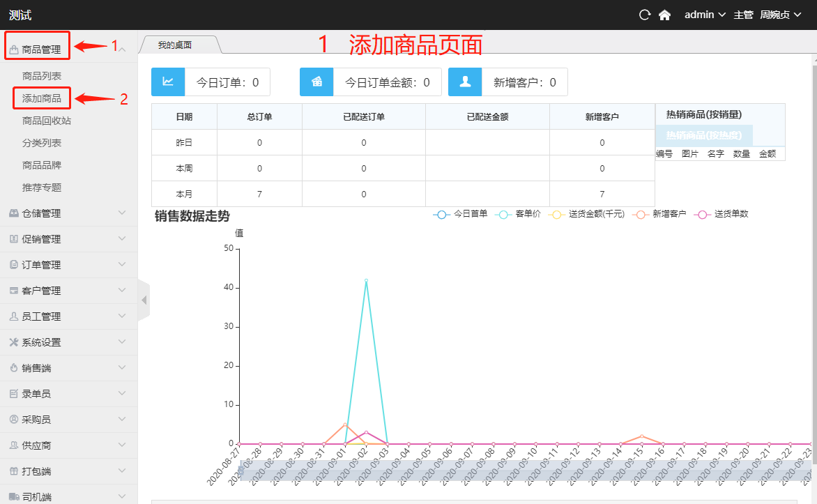Viewport: 817px width, 504px height.
Task: Toggle 今日首单 series in chart legend
Action: pos(461,214)
